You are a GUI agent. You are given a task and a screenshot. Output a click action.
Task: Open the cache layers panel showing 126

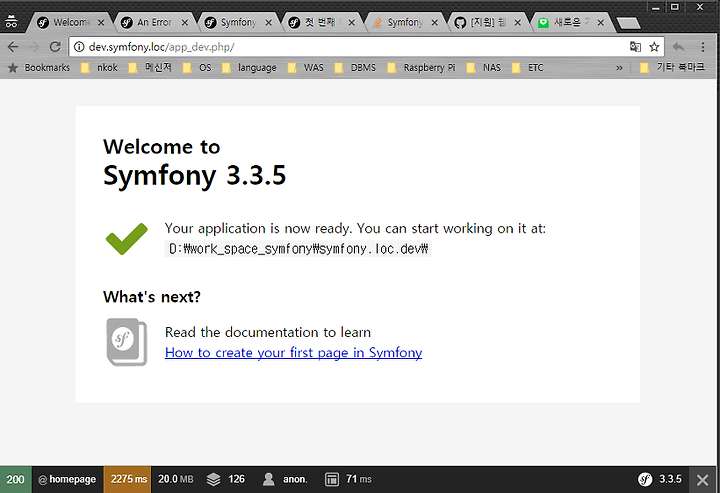coord(225,479)
